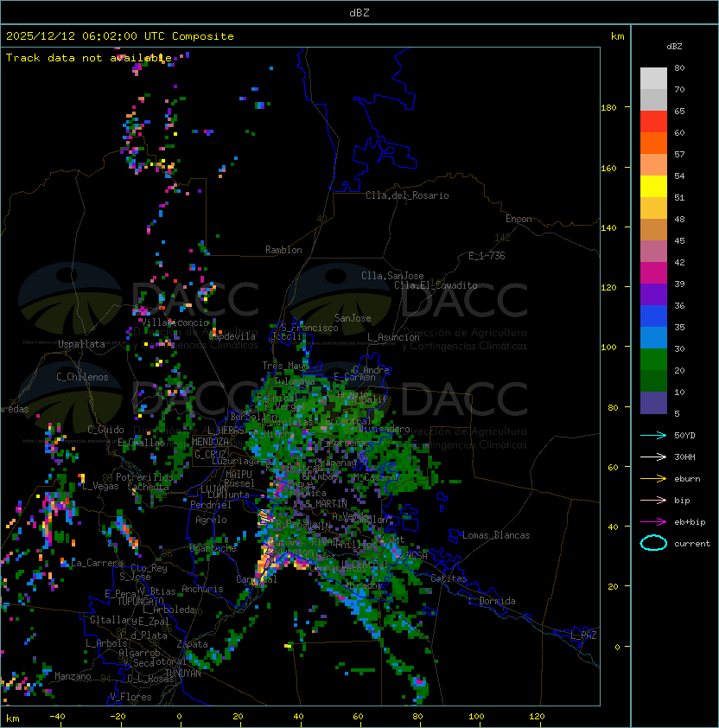Click the cyan 50YD arrow symbol
Screen dimensions: 719x728
click(653, 436)
